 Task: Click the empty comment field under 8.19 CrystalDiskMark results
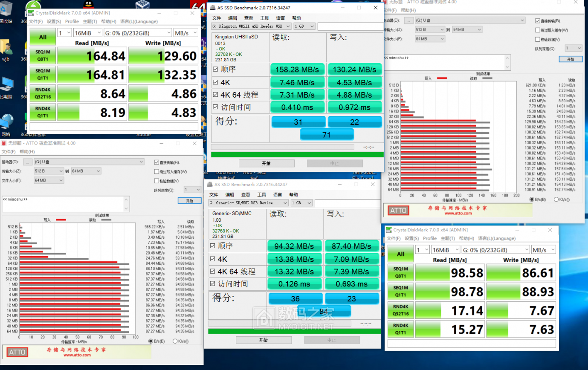[x=114, y=127]
